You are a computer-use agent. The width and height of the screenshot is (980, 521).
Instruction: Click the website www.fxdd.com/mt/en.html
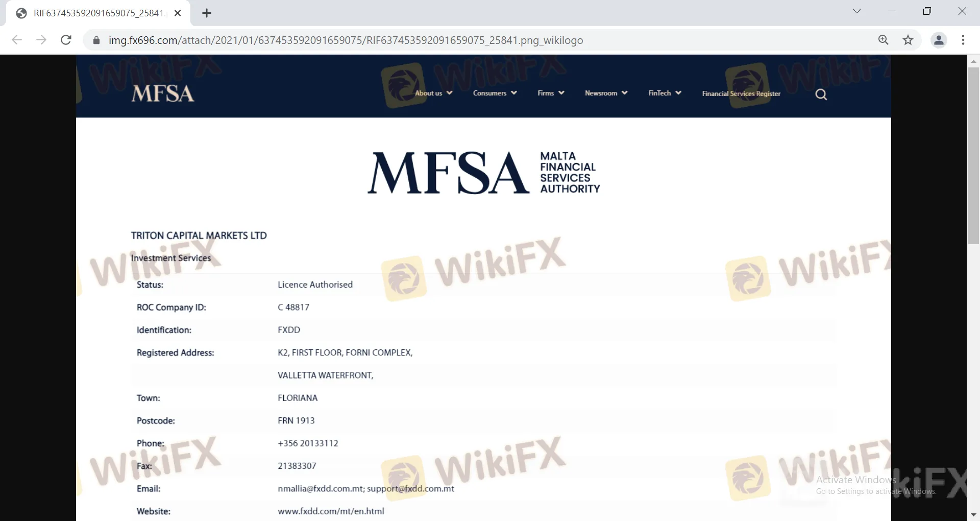(331, 511)
